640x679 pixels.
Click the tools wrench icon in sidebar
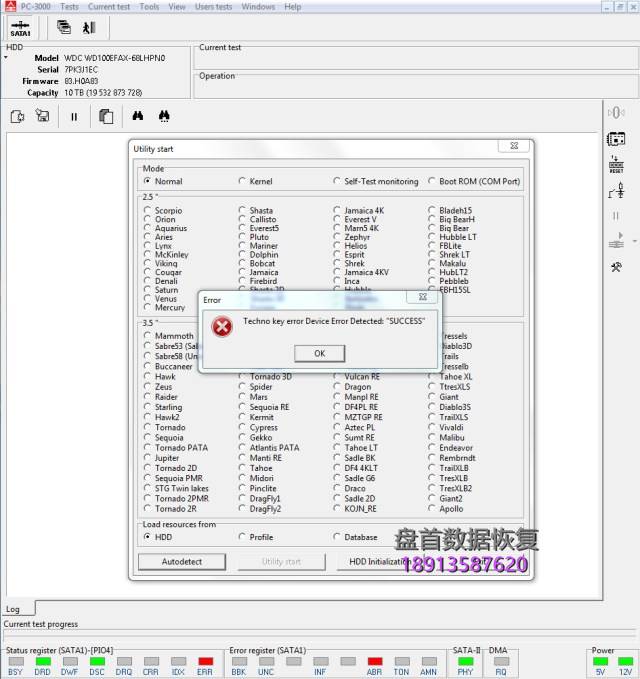point(616,266)
